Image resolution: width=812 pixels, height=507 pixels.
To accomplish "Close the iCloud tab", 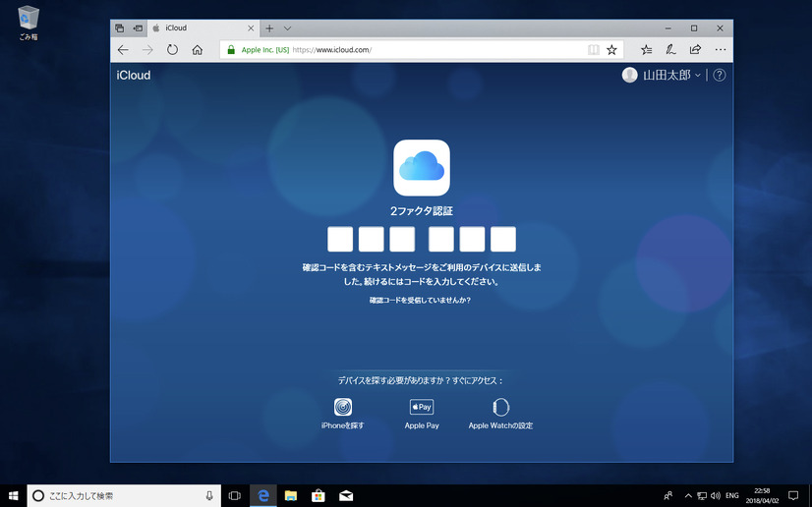I will click(x=251, y=28).
